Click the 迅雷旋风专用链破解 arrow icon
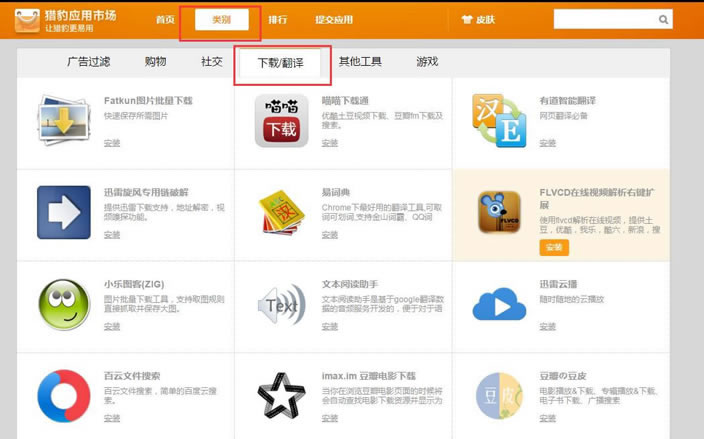Screen dimensions: 704x439 [64, 212]
